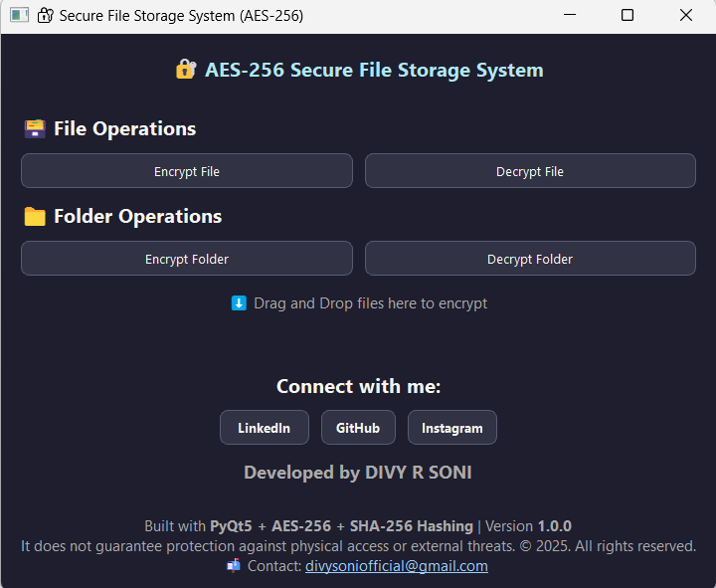Open the Instagram profile button
Screen dimensions: 716x588
click(x=452, y=428)
